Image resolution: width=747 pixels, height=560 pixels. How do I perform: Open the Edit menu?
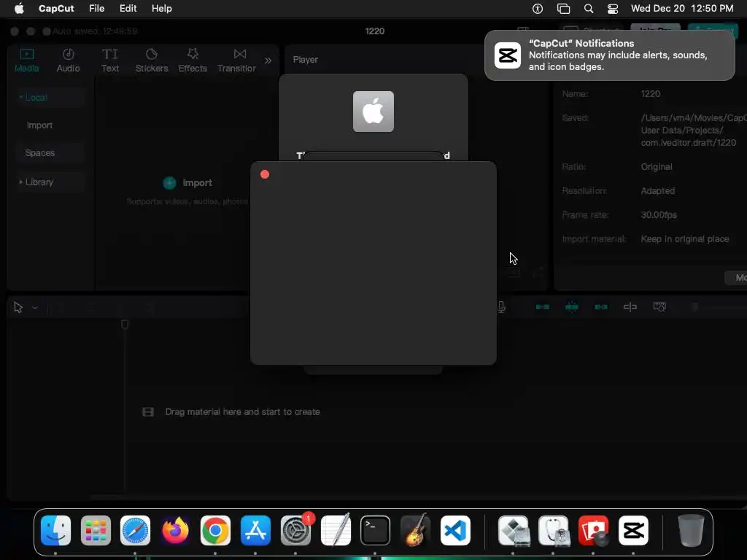click(x=128, y=9)
